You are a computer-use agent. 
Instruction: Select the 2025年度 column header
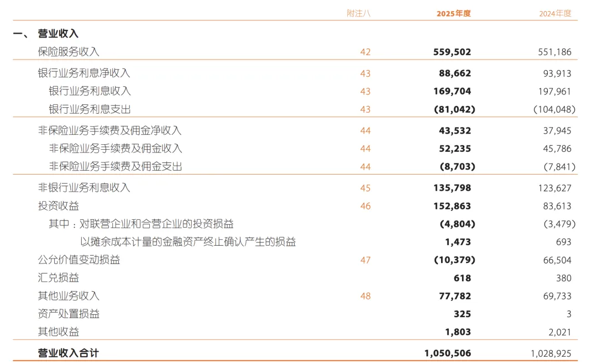coord(453,13)
